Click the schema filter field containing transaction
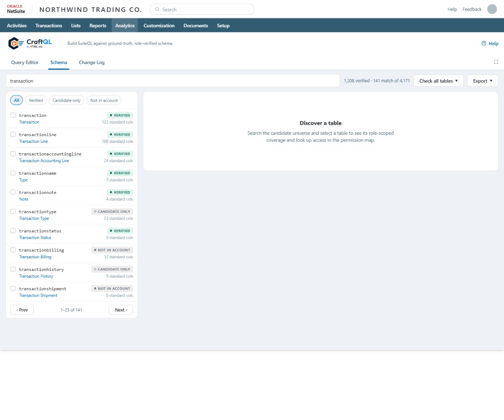The width and height of the screenshot is (504, 420). point(173,81)
